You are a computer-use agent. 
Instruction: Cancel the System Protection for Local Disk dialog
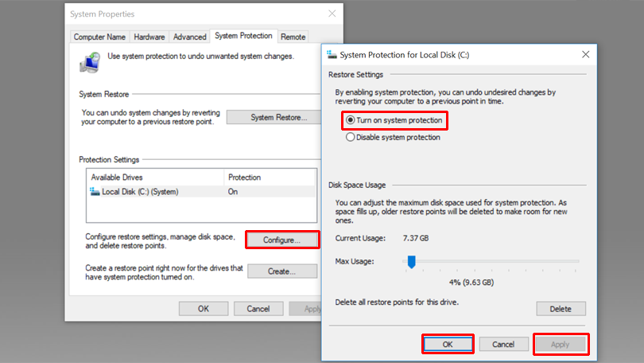click(503, 344)
